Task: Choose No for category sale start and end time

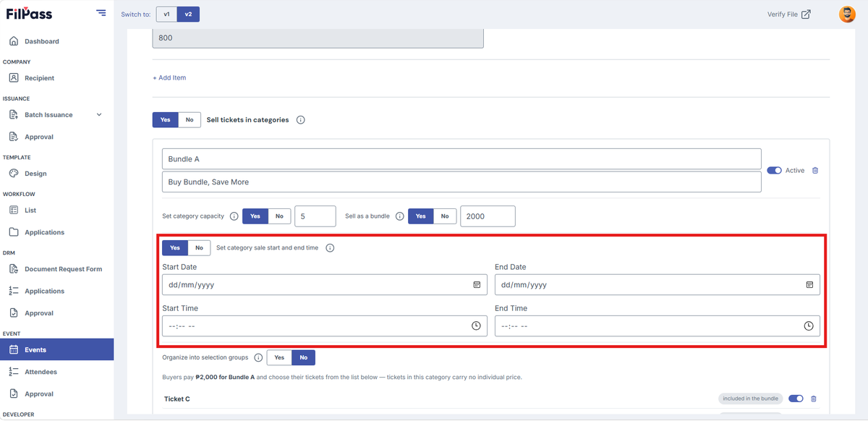Action: click(199, 248)
